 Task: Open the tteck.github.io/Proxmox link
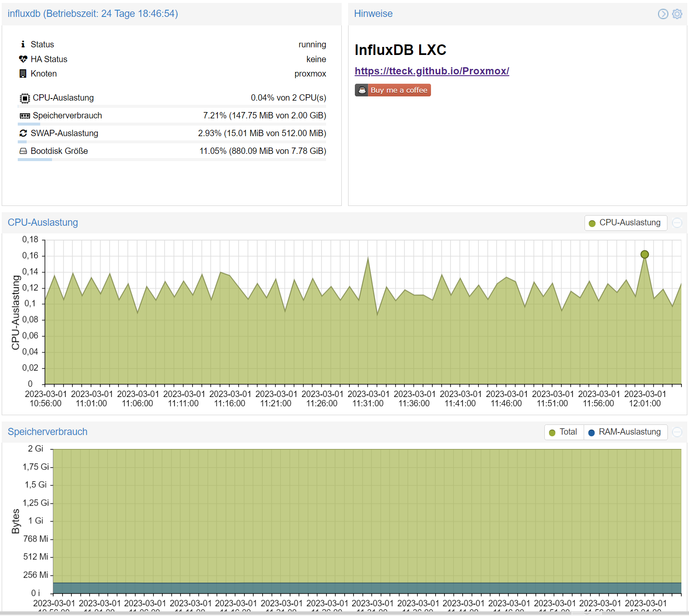point(432,71)
